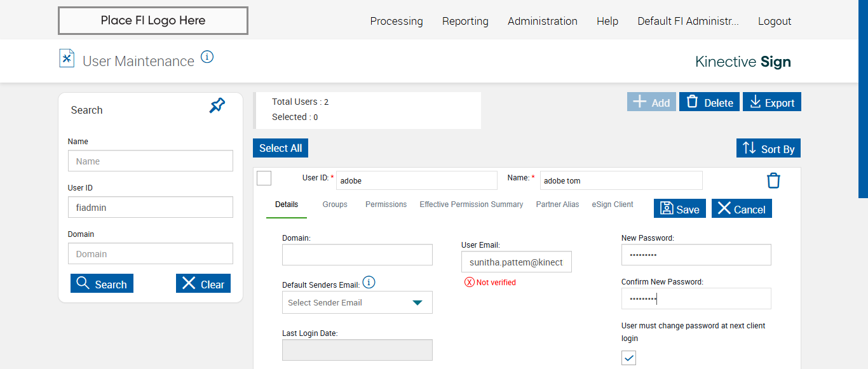This screenshot has width=868, height=369.
Task: Open the Effective Permission Summary tab
Action: 471,205
